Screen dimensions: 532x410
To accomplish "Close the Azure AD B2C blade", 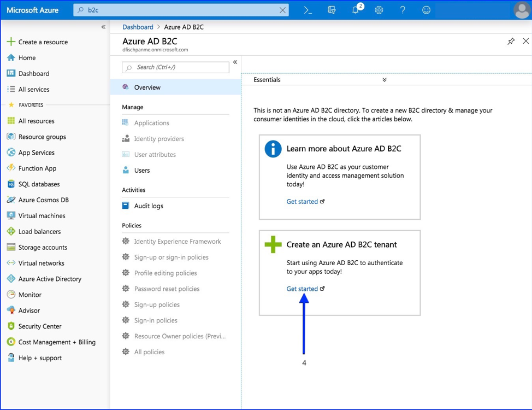I will [525, 41].
